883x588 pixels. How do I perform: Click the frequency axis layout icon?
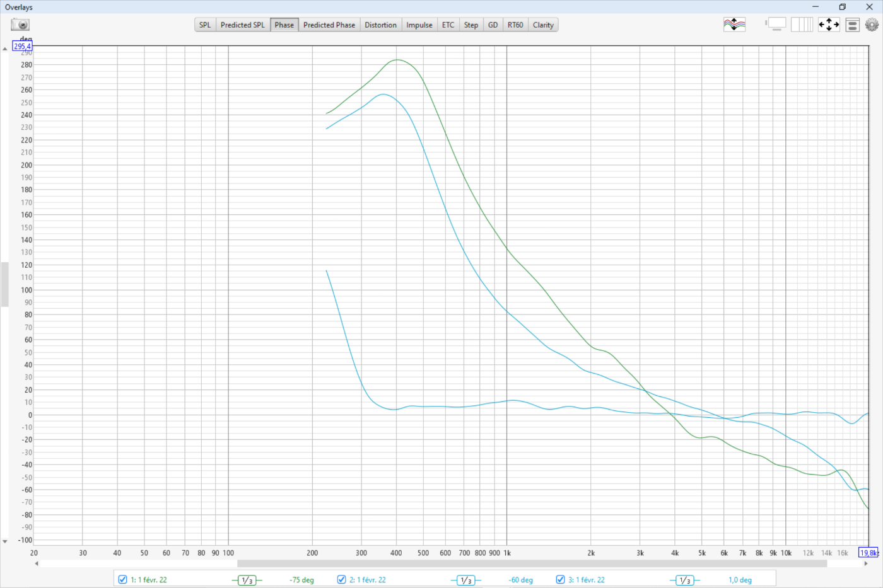(802, 25)
